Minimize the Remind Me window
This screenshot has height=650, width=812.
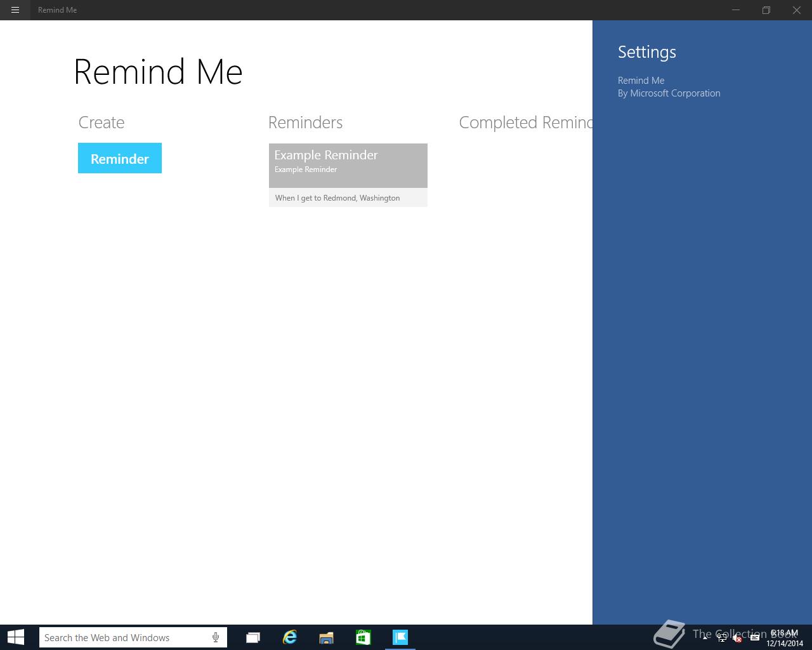(x=736, y=10)
